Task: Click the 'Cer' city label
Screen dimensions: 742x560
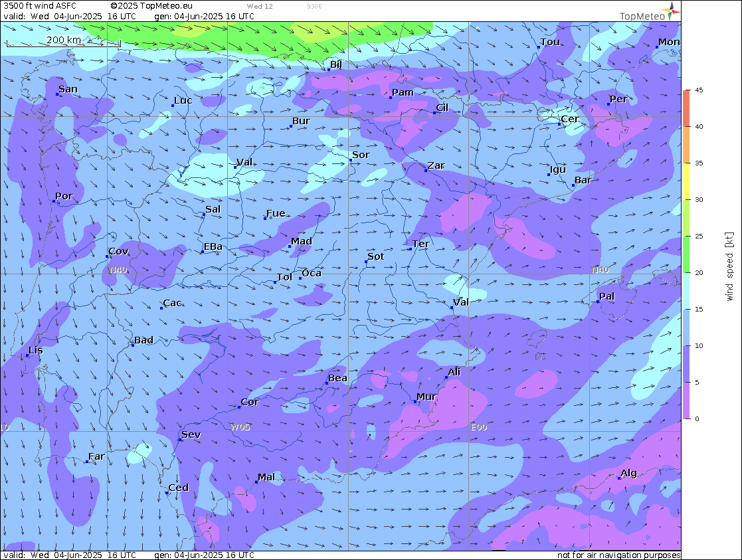Action: click(x=570, y=119)
